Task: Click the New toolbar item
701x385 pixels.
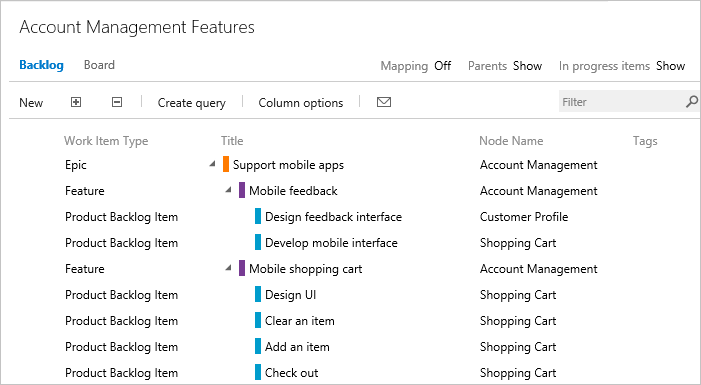Action: (x=31, y=103)
